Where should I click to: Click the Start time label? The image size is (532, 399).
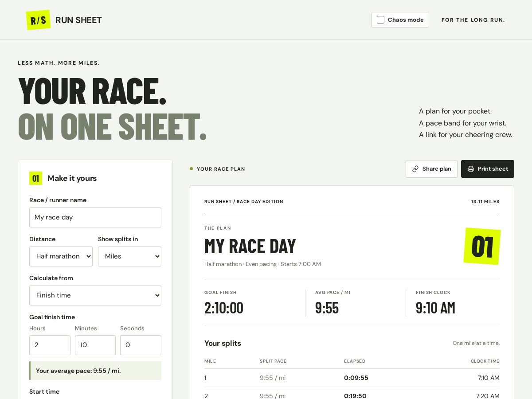pyautogui.click(x=44, y=391)
